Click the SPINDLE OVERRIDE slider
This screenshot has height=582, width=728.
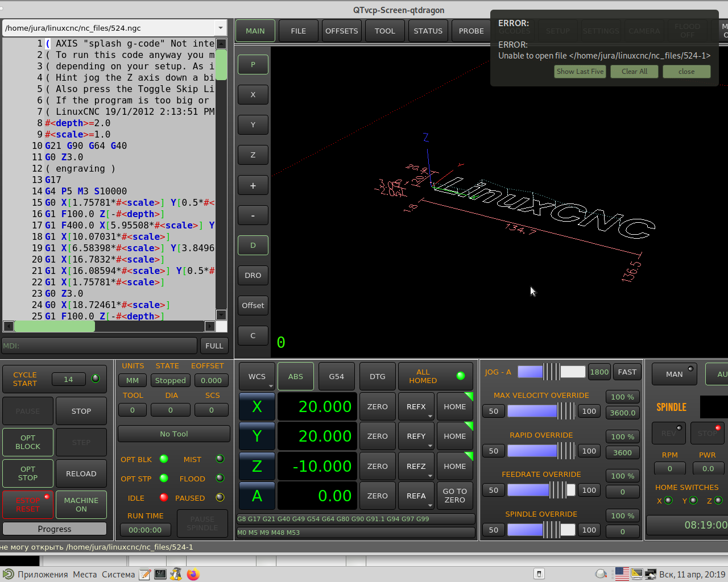[x=541, y=530]
